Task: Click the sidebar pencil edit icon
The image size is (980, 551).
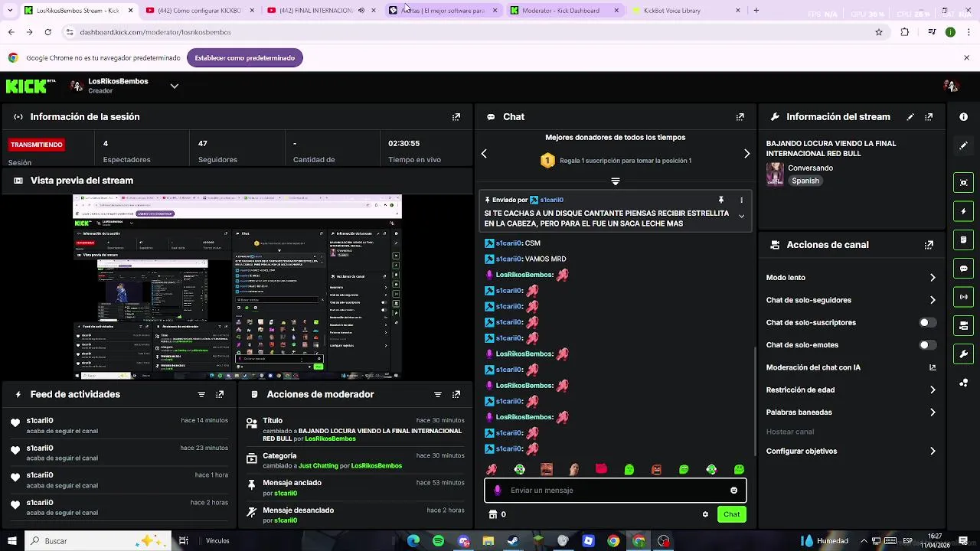Action: tap(963, 145)
